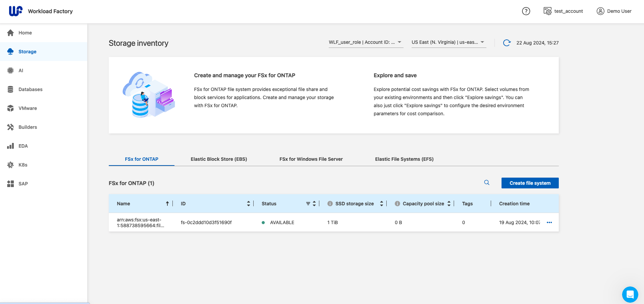Open the Status column filter icon

point(308,204)
